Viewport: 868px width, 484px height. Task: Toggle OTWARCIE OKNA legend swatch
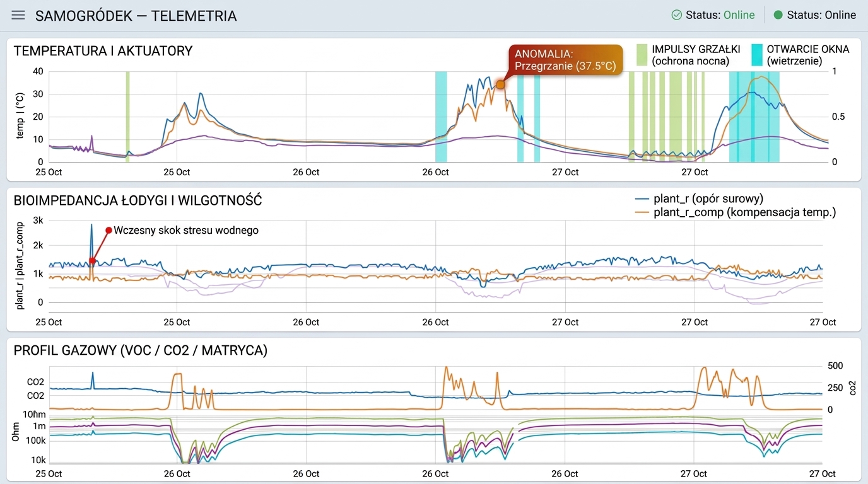pyautogui.click(x=757, y=55)
